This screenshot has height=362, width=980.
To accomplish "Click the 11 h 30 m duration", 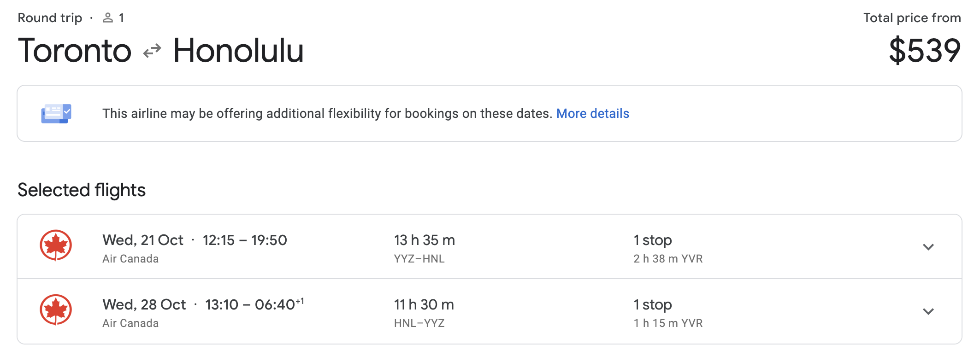I will click(424, 304).
